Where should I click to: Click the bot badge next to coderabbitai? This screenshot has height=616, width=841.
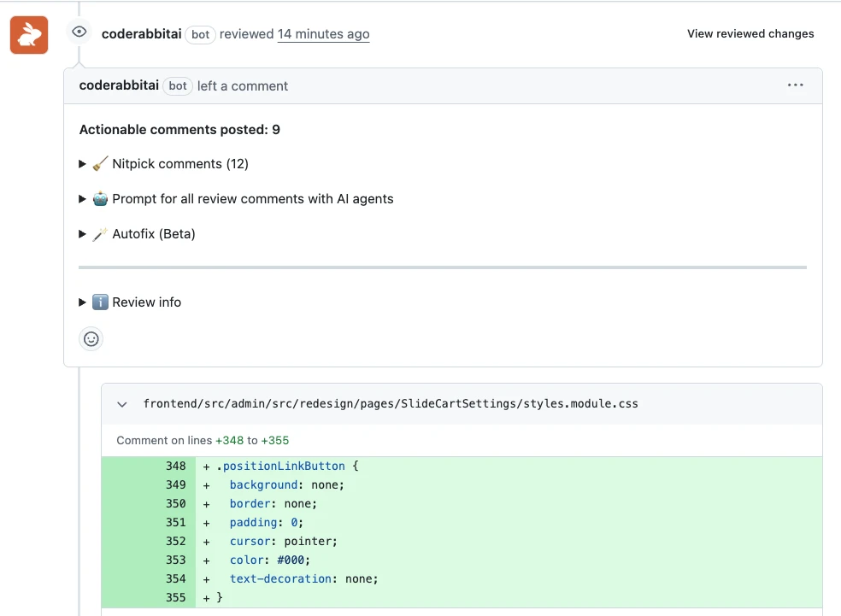click(200, 35)
